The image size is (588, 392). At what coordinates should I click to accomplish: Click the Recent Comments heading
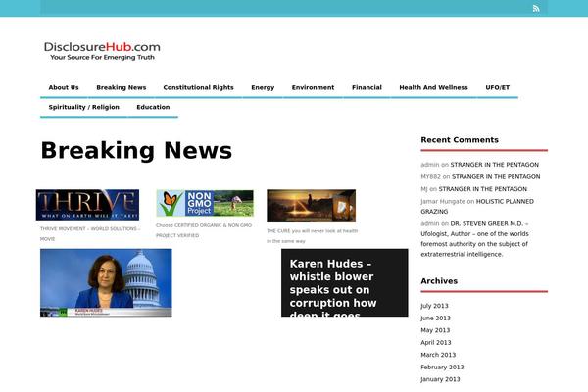point(460,140)
